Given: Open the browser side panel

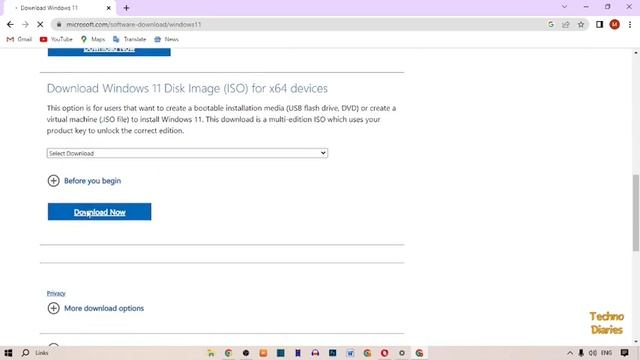Looking at the screenshot, I should pos(599,24).
